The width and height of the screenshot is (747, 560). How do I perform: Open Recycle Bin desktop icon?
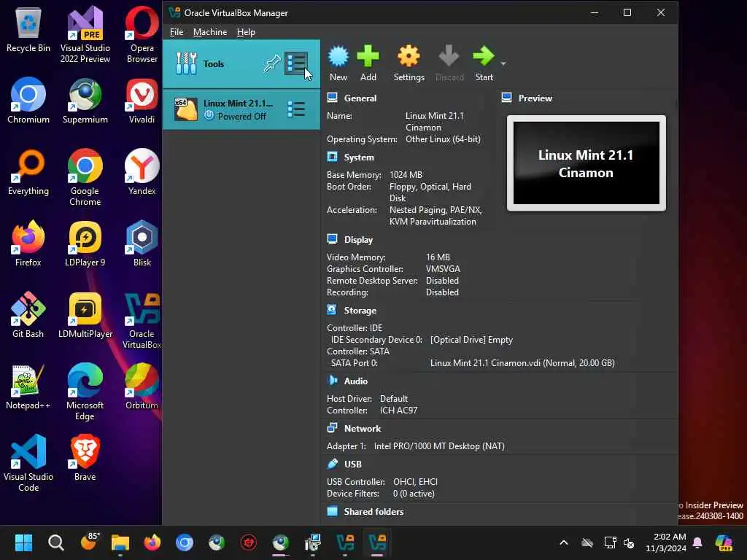tap(28, 30)
